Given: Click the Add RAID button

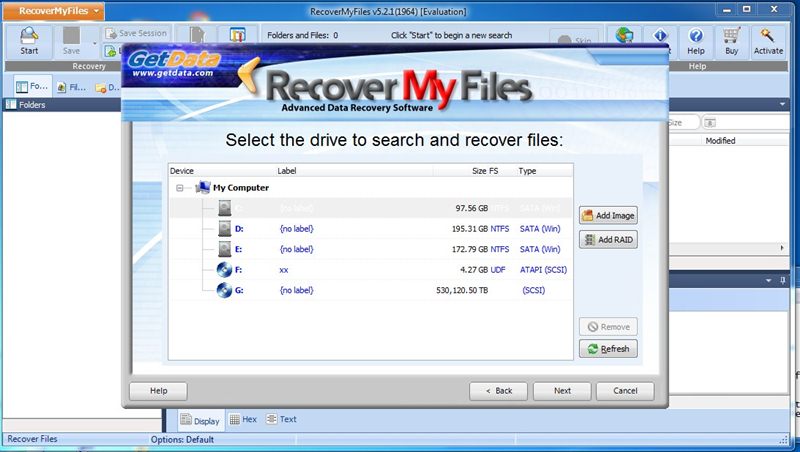Looking at the screenshot, I should coord(608,239).
